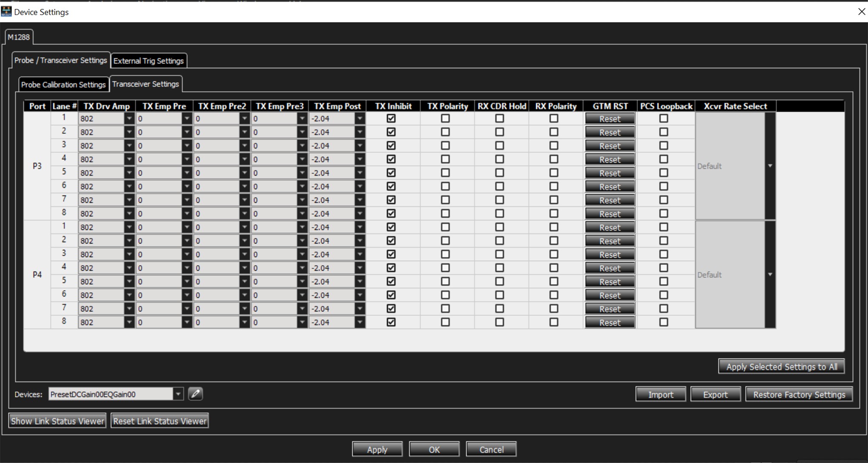The height and width of the screenshot is (463, 868).
Task: Open the Probe Calibration Settings tab
Action: pos(63,85)
